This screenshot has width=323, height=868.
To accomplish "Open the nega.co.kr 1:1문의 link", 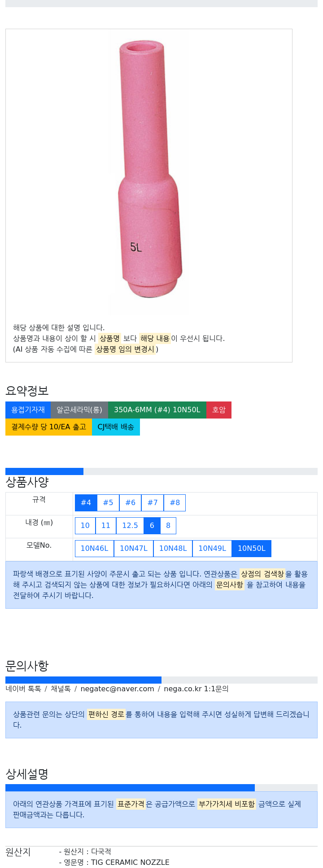I will pos(196,689).
